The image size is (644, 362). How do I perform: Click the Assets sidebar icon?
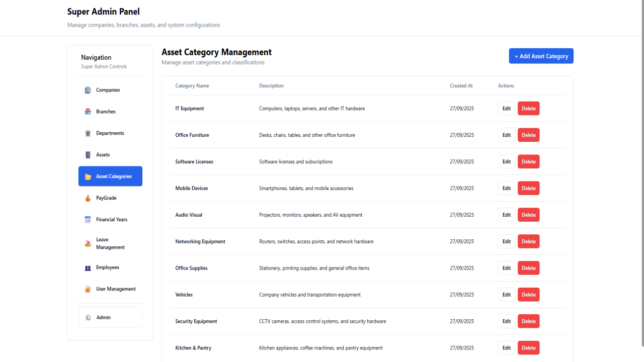[88, 155]
